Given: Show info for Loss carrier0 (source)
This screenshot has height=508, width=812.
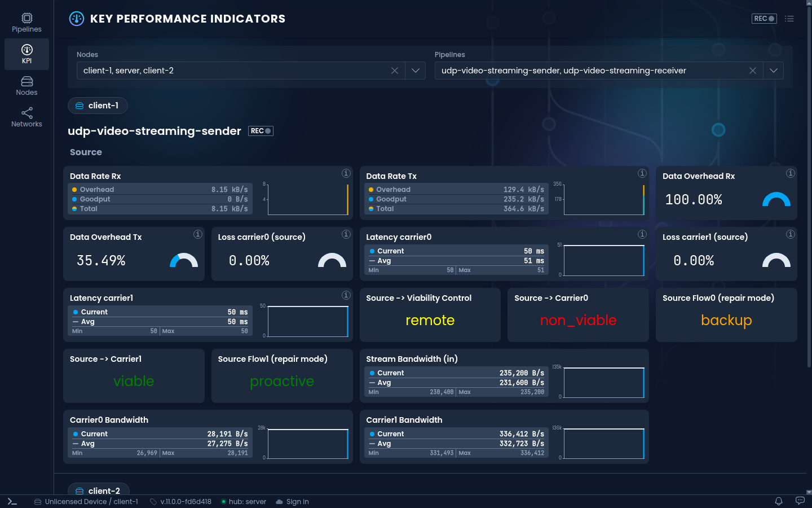Looking at the screenshot, I should [346, 234].
